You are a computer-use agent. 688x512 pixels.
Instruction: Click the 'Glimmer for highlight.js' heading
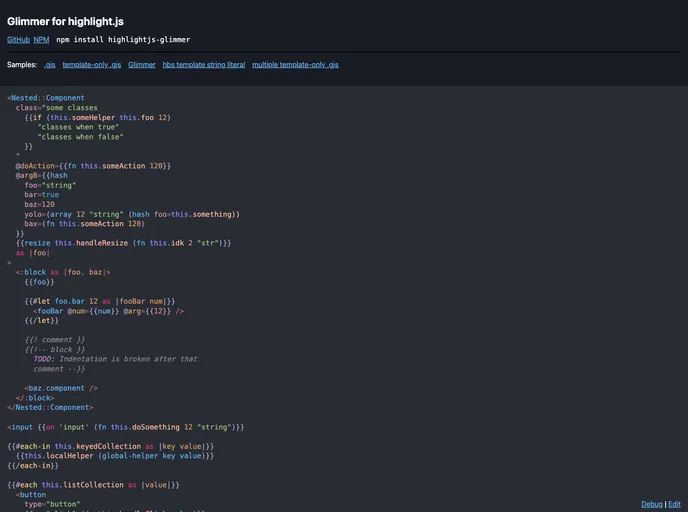65,21
